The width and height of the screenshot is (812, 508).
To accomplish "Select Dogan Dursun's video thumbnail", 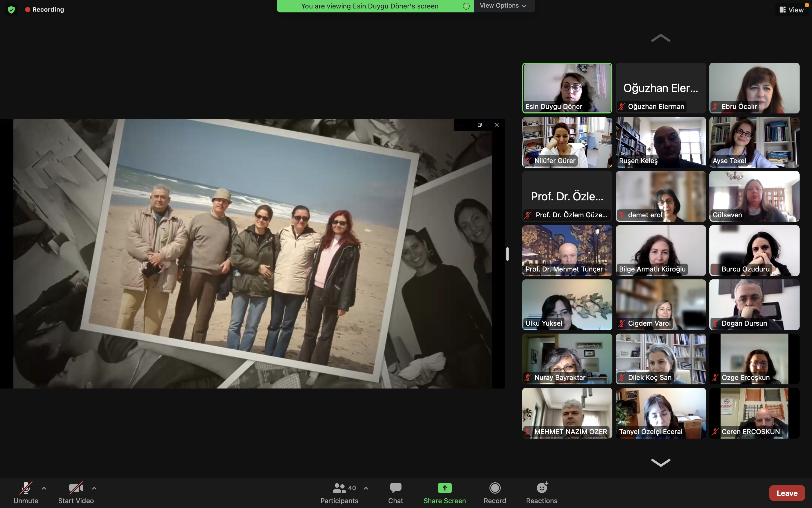I will click(754, 305).
